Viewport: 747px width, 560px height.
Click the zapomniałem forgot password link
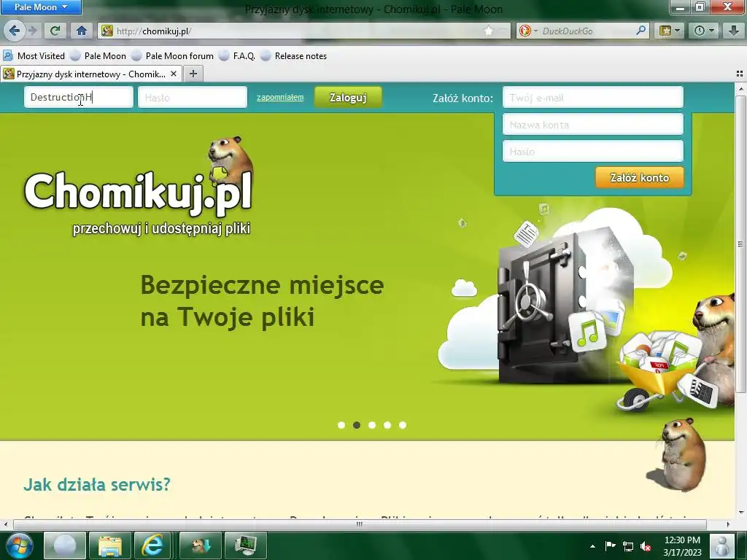point(280,97)
